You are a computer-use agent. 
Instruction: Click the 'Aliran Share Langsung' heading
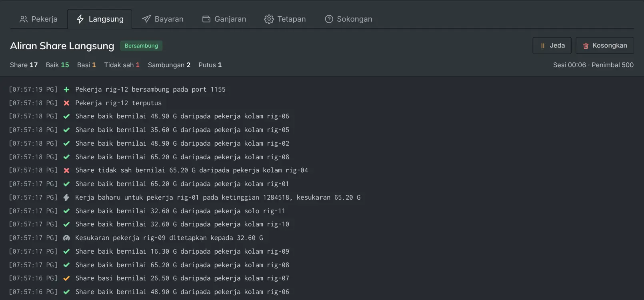pos(62,46)
